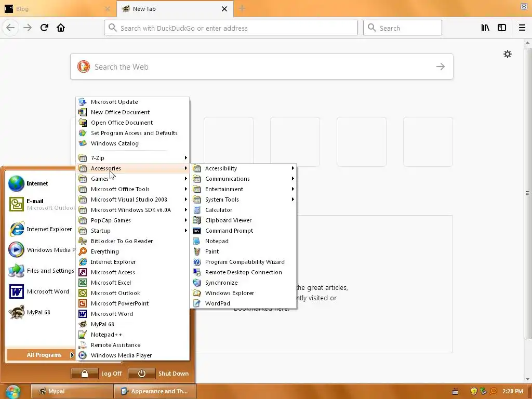Screen dimensions: 532x399
Task: Open Microsoft Update in All Programs
Action: click(x=132, y=102)
